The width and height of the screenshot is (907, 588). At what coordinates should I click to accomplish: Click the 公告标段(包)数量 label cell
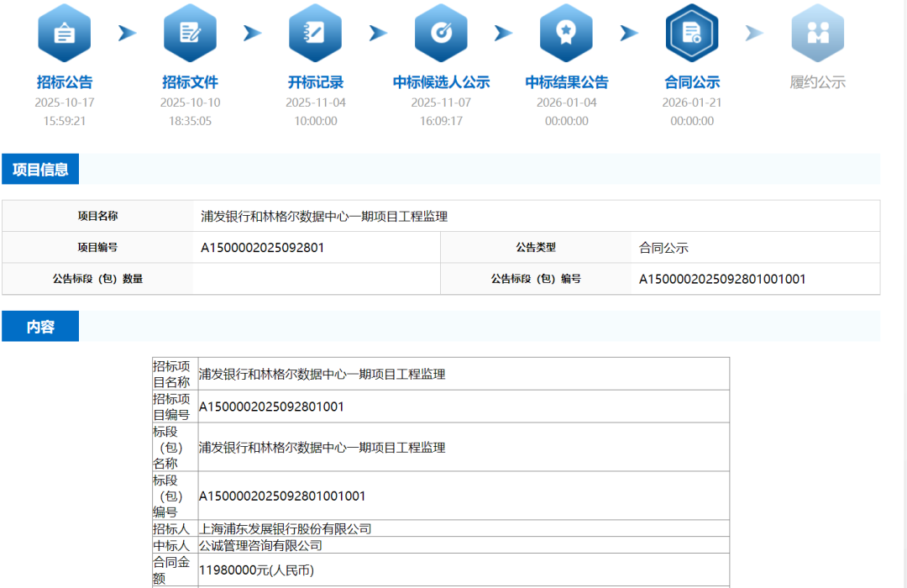click(97, 278)
